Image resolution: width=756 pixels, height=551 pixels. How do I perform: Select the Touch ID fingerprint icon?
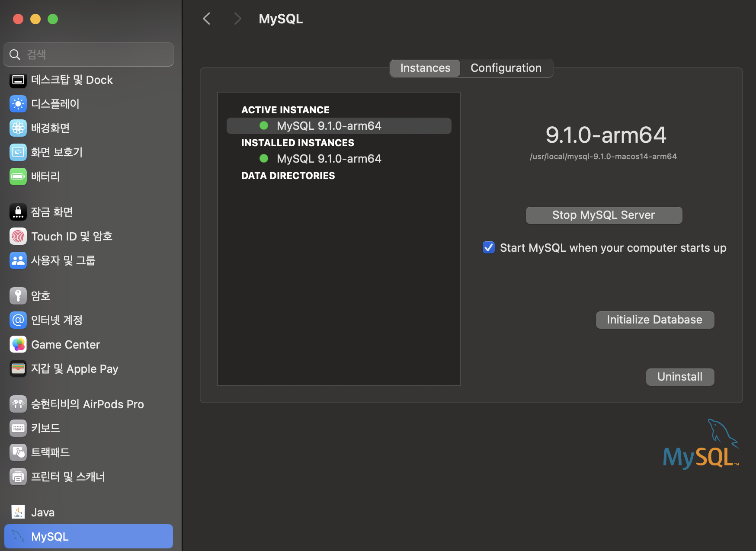(18, 236)
